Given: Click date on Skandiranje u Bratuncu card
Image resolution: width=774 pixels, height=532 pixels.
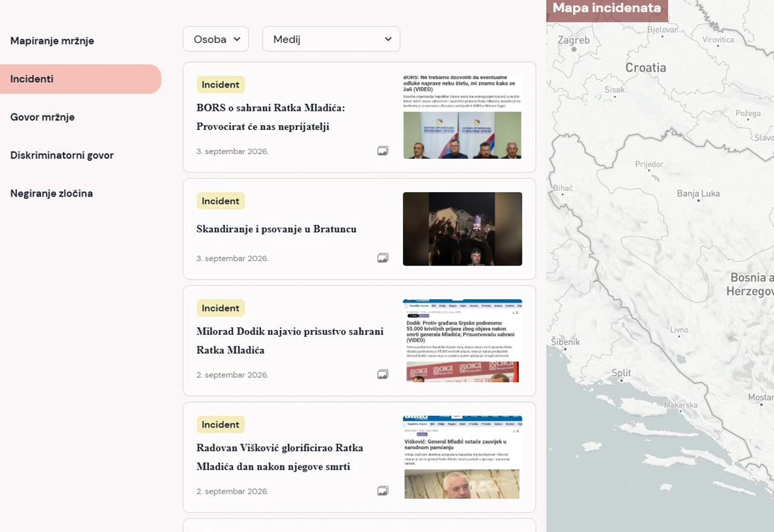Looking at the screenshot, I should tap(232, 258).
